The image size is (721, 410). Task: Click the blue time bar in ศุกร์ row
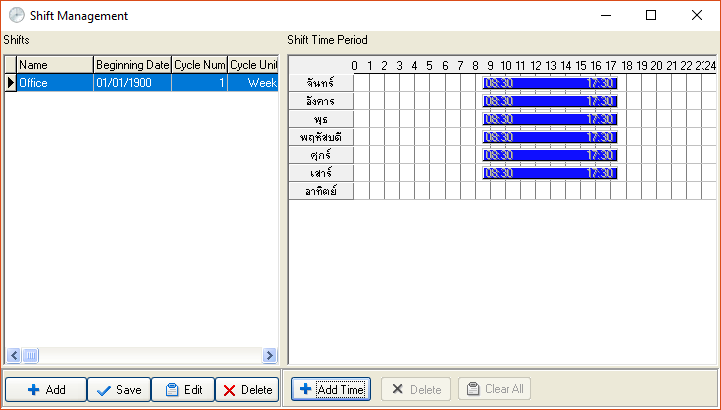550,155
